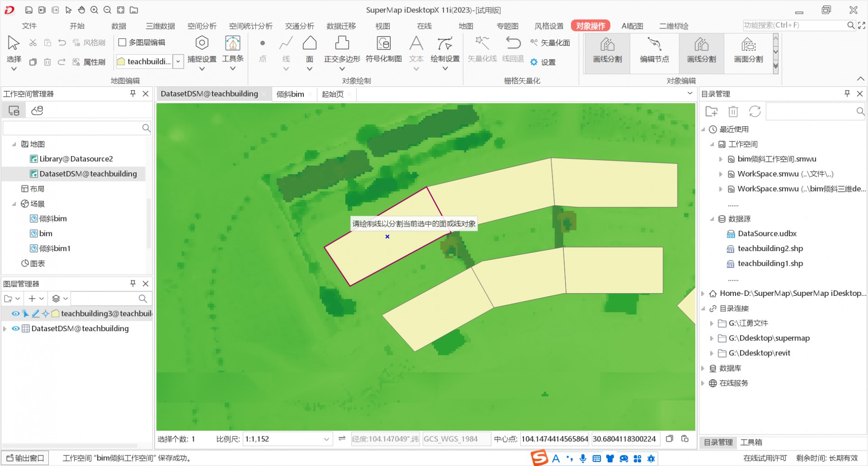Viewport: 868px width, 466px height.
Task: Select the 倾斜bim1 scene tree item
Action: (x=50, y=248)
